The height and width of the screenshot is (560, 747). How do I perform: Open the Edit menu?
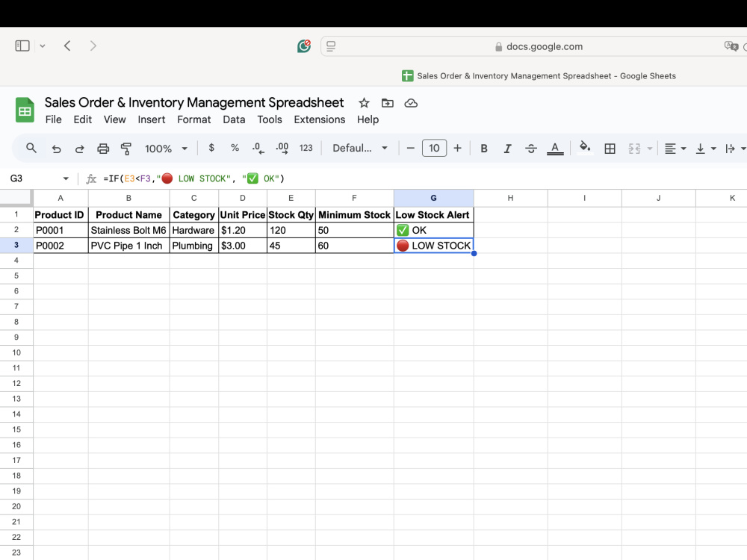click(82, 119)
